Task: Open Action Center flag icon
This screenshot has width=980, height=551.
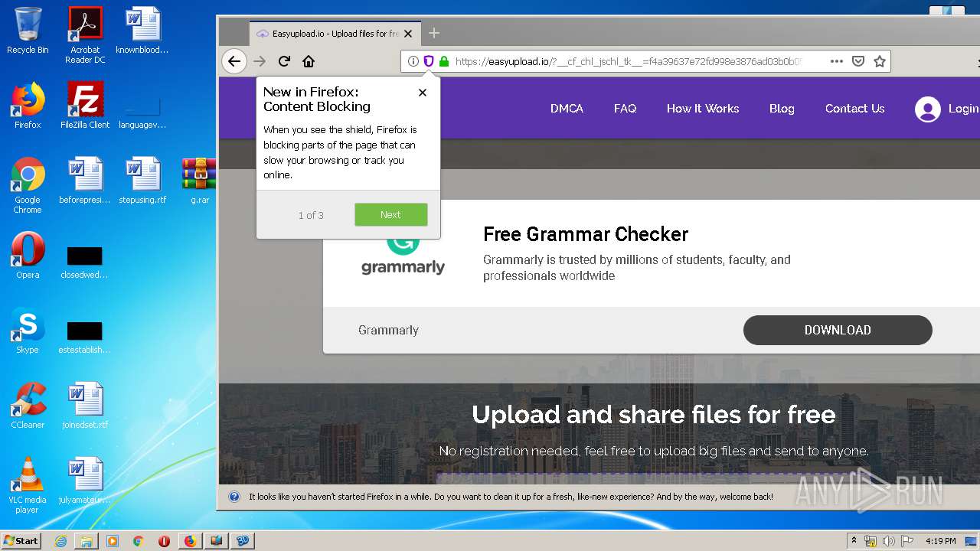Action: click(907, 541)
